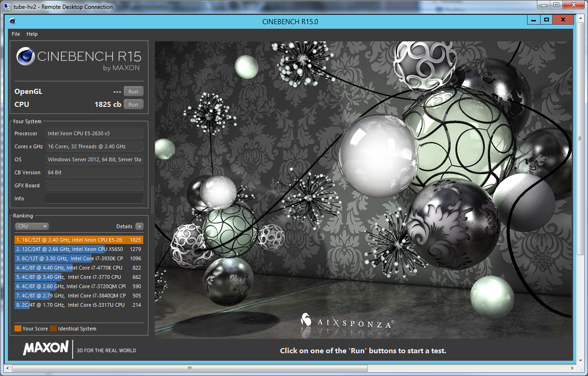
Task: Open the File menu
Action: (x=16, y=34)
